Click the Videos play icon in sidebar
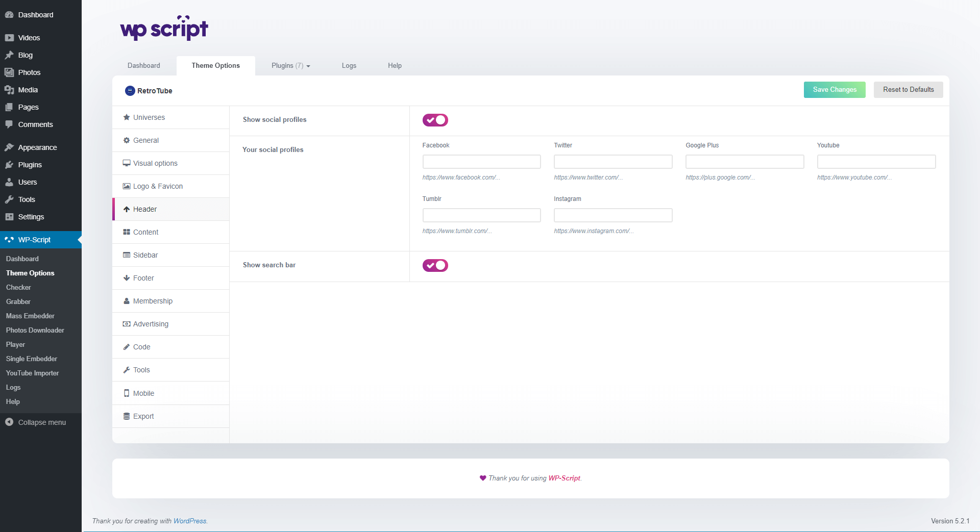Screen dimensions: 980x532 click(9, 38)
